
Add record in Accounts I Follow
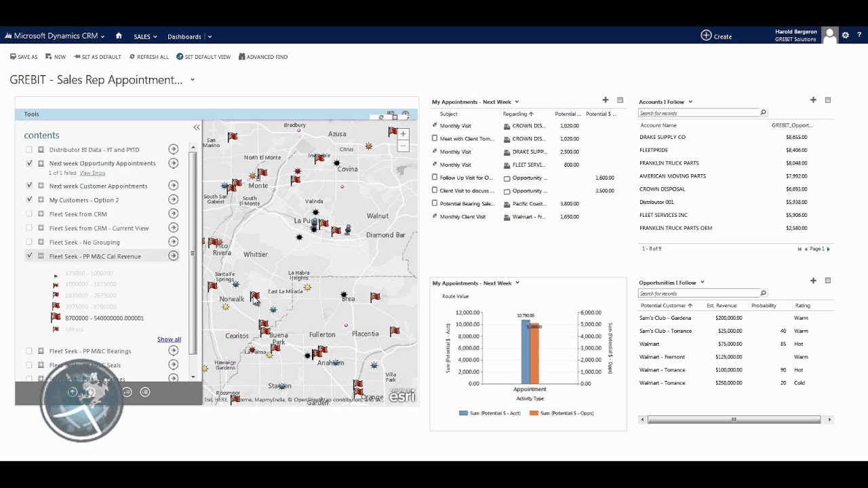pyautogui.click(x=813, y=100)
